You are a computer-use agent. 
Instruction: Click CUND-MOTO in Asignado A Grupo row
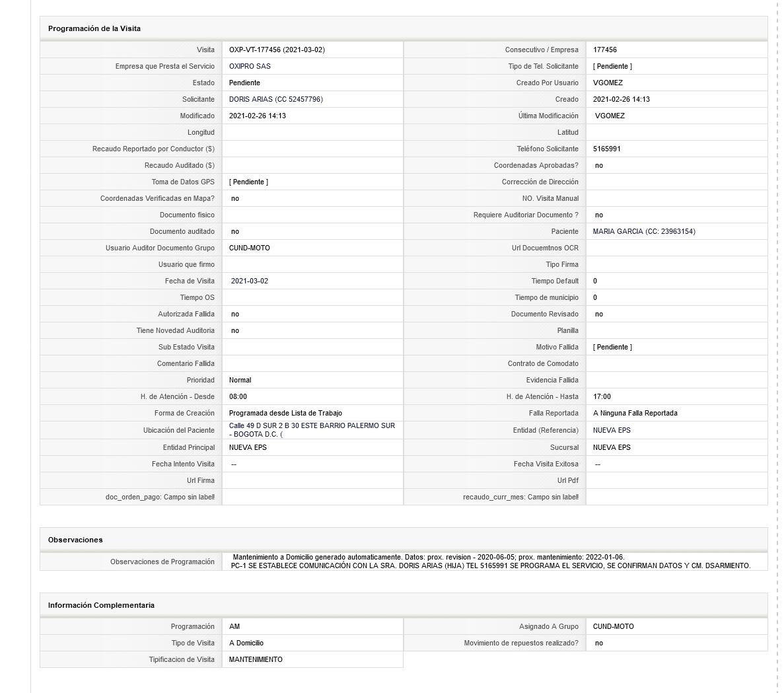click(x=614, y=626)
